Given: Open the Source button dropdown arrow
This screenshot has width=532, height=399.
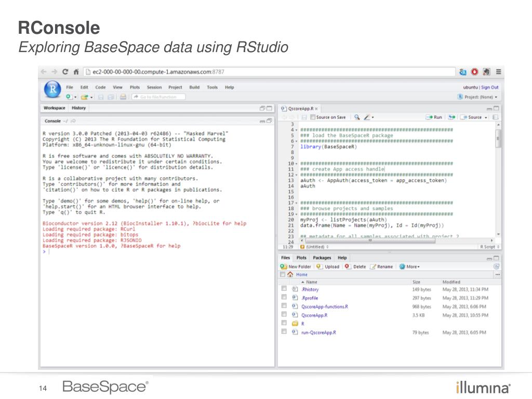Looking at the screenshot, I should tap(486, 117).
